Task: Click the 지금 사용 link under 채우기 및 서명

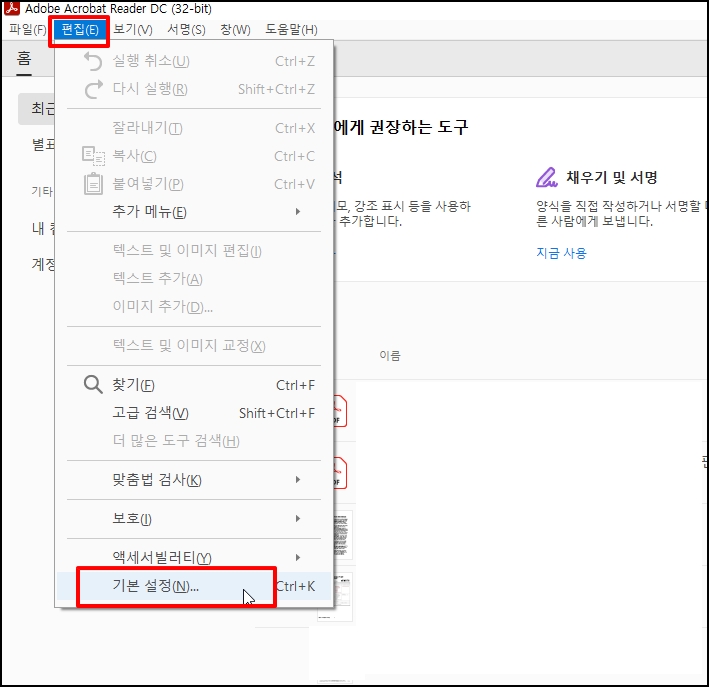Action: 561,252
